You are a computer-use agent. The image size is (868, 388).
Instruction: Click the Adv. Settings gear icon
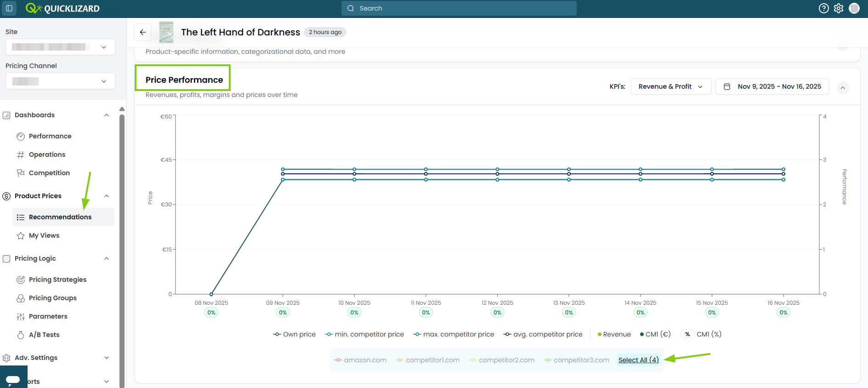6,358
